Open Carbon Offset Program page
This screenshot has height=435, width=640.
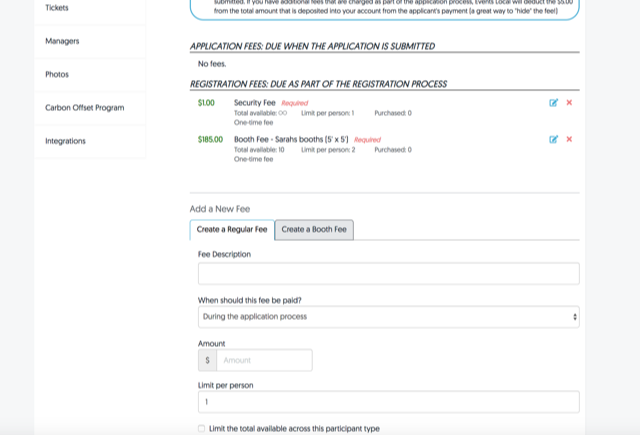(x=84, y=107)
